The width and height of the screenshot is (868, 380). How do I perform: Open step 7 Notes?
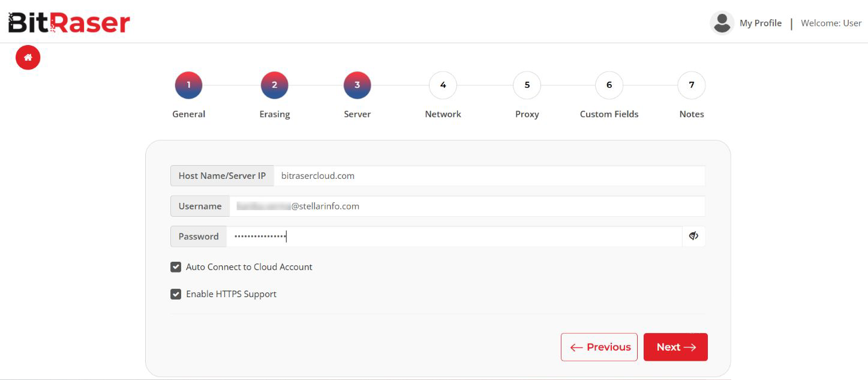(x=692, y=85)
